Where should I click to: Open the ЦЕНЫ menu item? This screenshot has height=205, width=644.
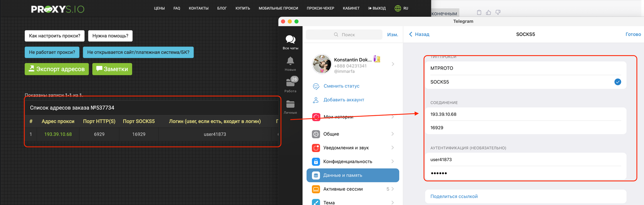pyautogui.click(x=159, y=8)
